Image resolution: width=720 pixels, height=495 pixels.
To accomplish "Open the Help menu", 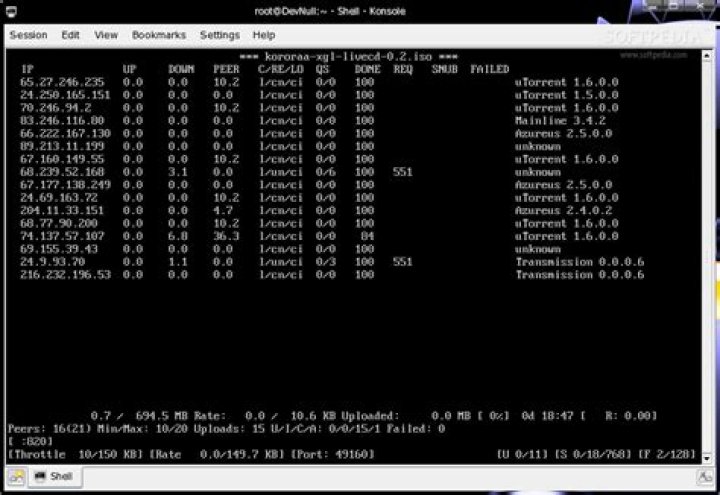I will pos(264,35).
